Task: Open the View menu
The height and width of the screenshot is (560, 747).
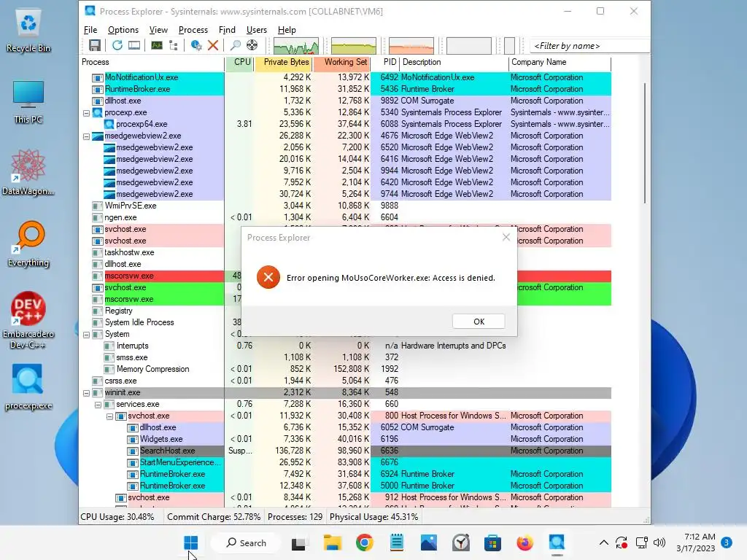Action: pyautogui.click(x=158, y=29)
